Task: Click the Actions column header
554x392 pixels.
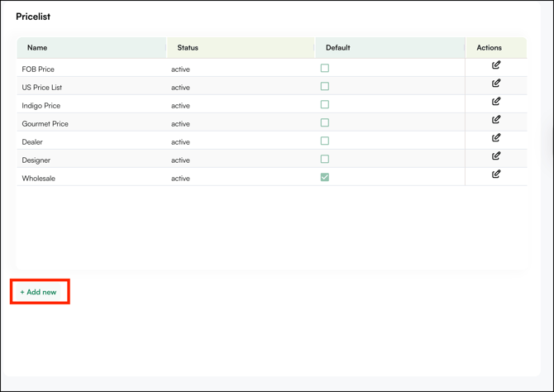Action: [x=489, y=48]
